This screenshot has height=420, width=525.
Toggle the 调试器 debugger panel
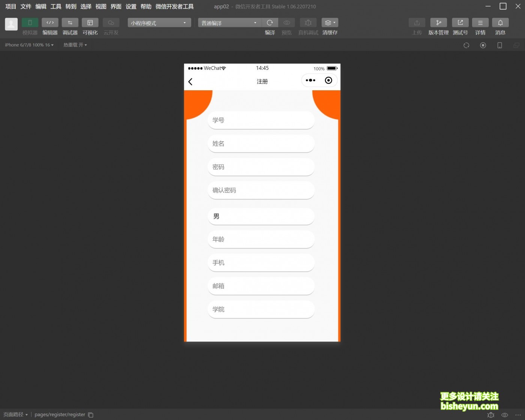point(70,23)
